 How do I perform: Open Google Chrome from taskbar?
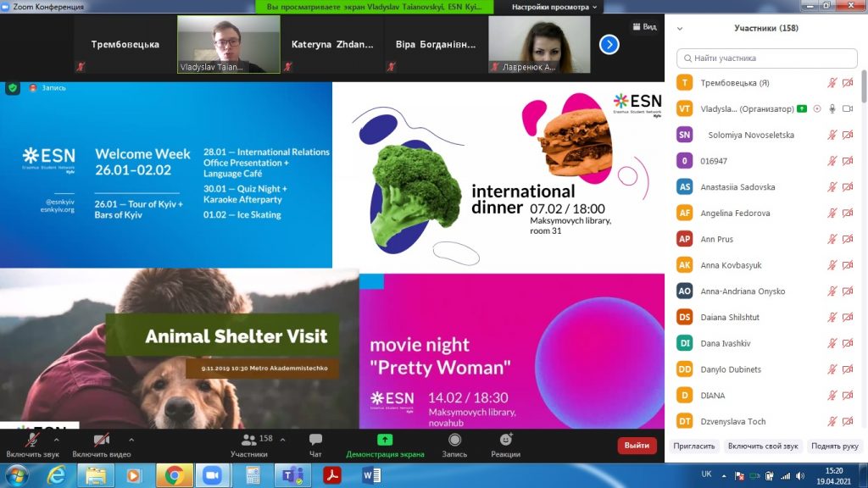(x=174, y=475)
